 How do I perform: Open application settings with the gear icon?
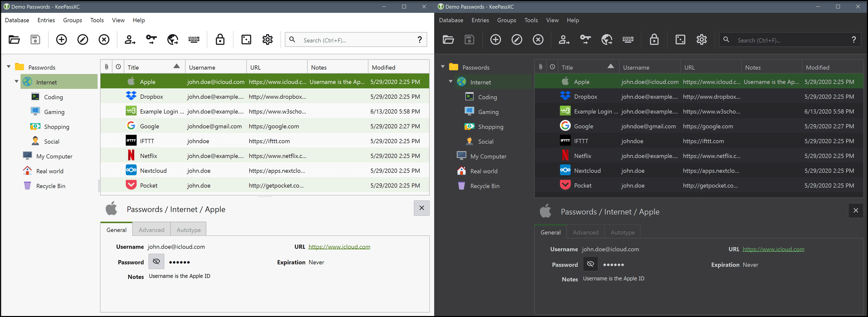[267, 40]
